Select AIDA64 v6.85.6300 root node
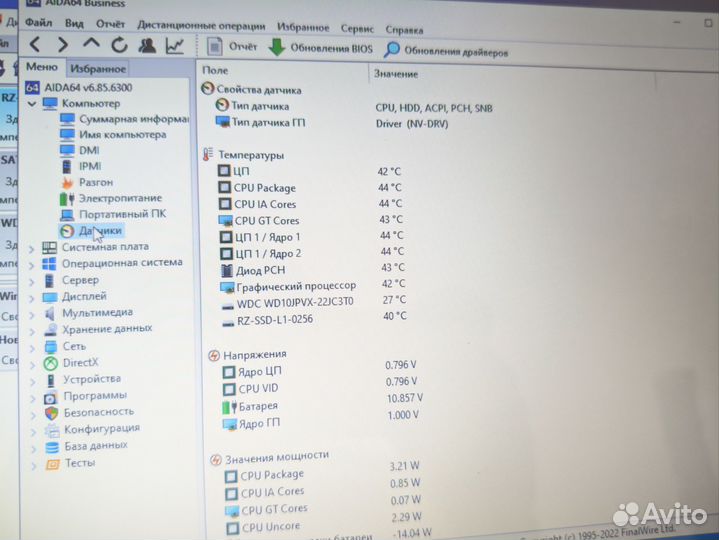The image size is (719, 540). click(79, 87)
